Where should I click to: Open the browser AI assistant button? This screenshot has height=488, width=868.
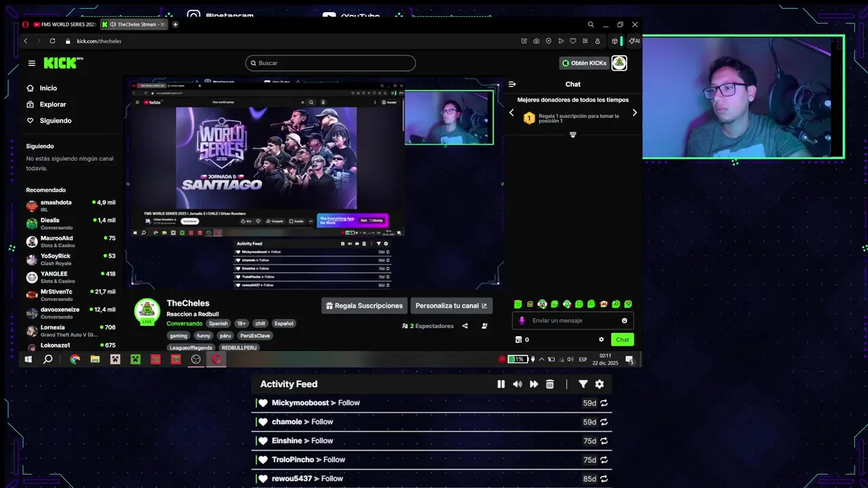(633, 41)
